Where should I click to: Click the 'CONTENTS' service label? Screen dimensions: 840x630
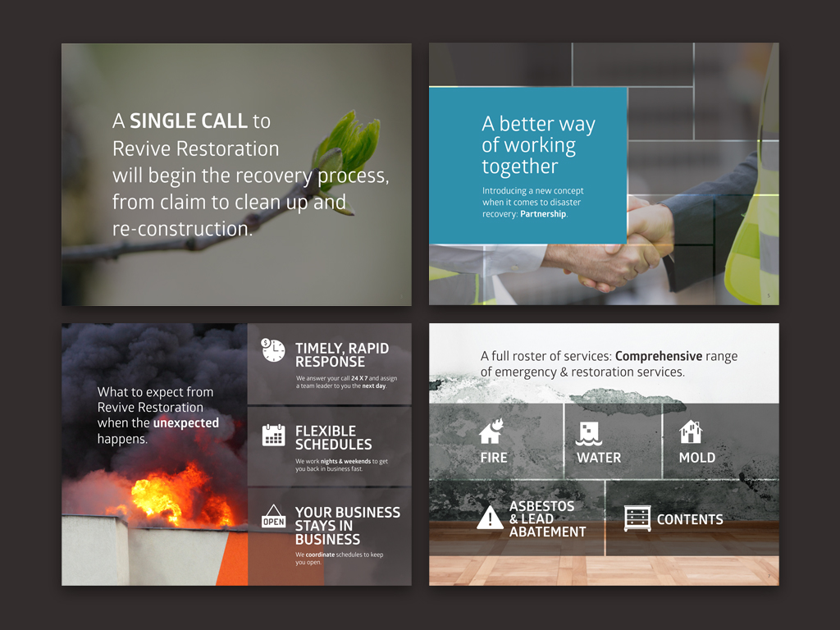click(690, 519)
